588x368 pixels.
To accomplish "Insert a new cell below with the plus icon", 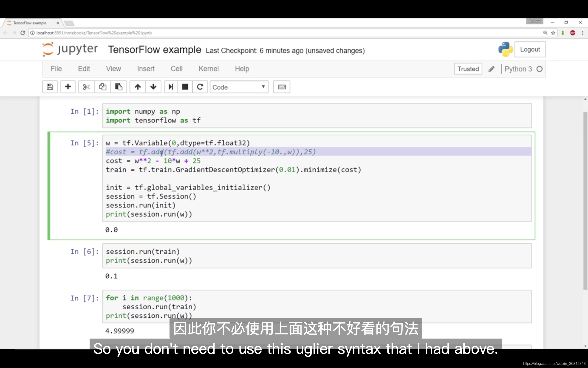I will click(x=68, y=87).
